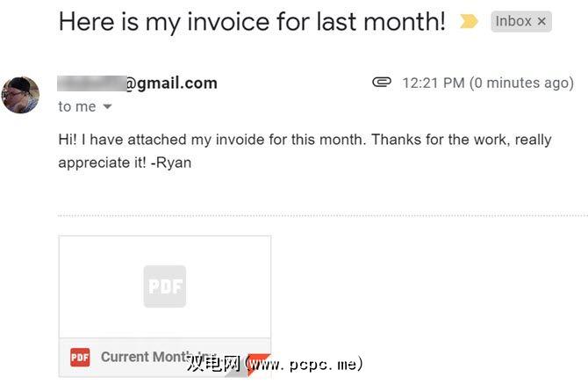Remove the Inbox label with the x
This screenshot has width=588, height=384.
[x=541, y=21]
